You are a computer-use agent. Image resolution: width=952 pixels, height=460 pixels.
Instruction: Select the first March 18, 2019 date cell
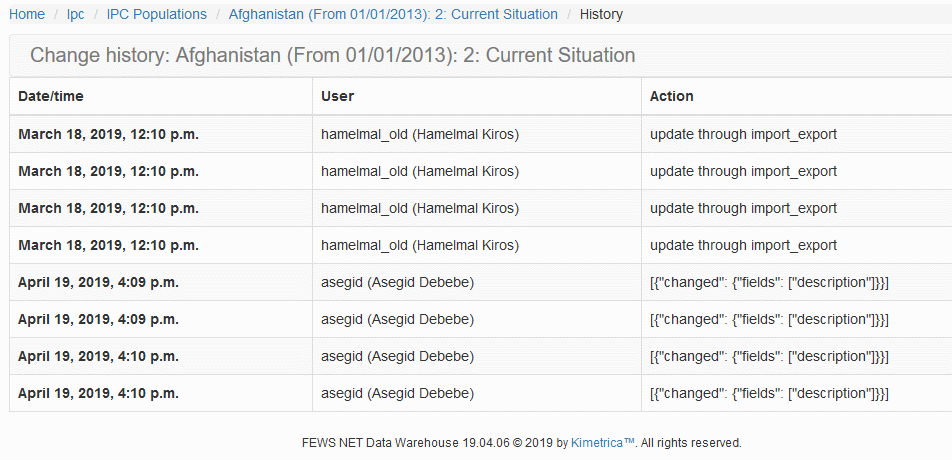point(108,134)
